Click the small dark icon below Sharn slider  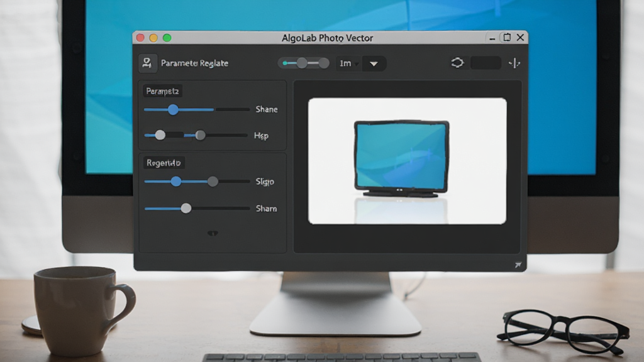[x=213, y=233]
